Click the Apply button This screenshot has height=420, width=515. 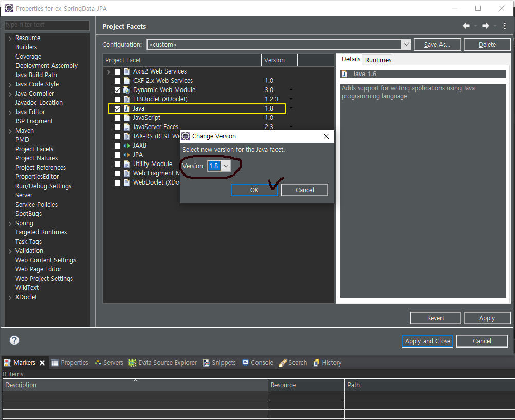(x=487, y=318)
